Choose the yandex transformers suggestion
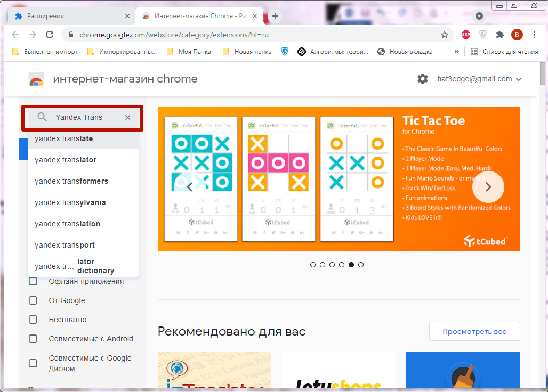 pyautogui.click(x=83, y=181)
